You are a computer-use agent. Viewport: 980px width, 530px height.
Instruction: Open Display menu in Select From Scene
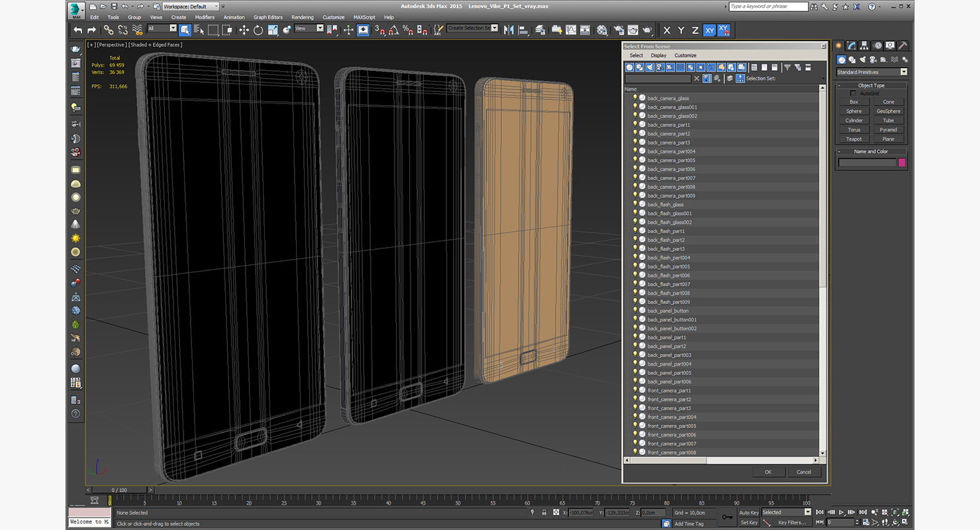[659, 56]
